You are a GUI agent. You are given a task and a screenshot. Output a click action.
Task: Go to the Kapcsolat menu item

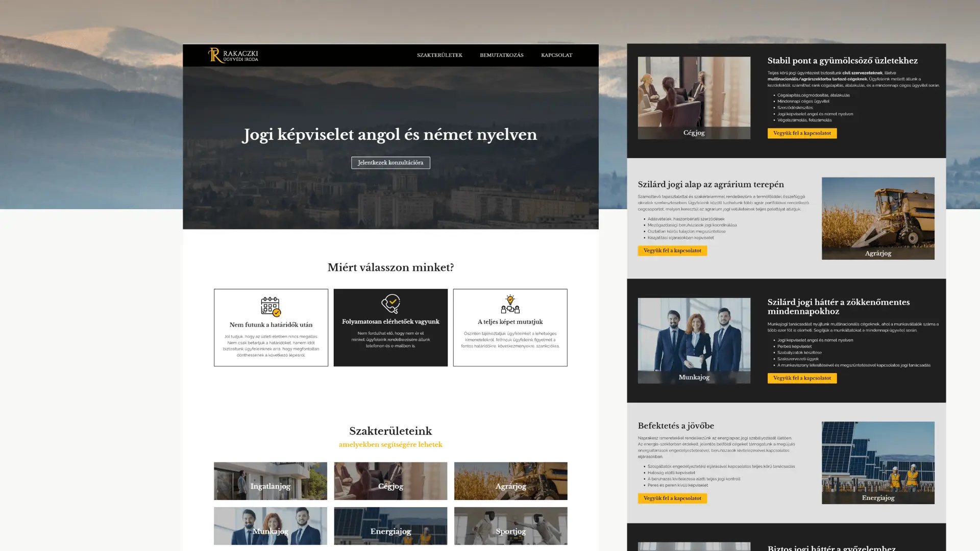point(556,55)
